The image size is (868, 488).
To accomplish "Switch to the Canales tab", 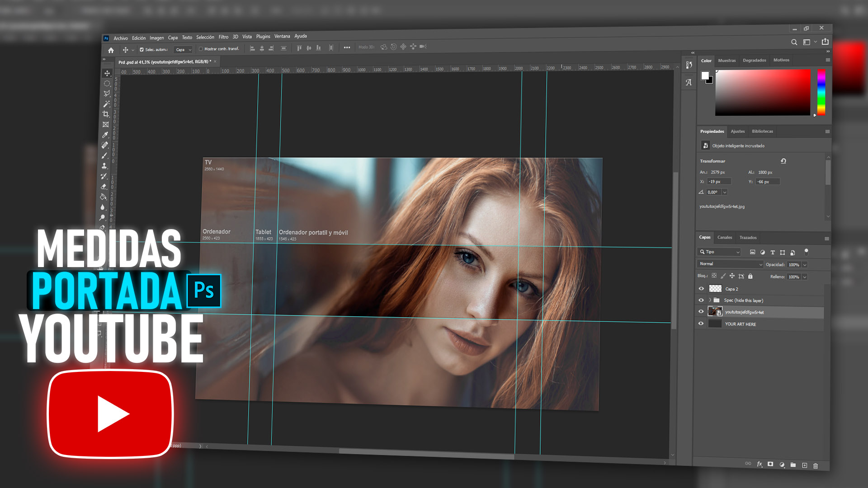I will [725, 237].
